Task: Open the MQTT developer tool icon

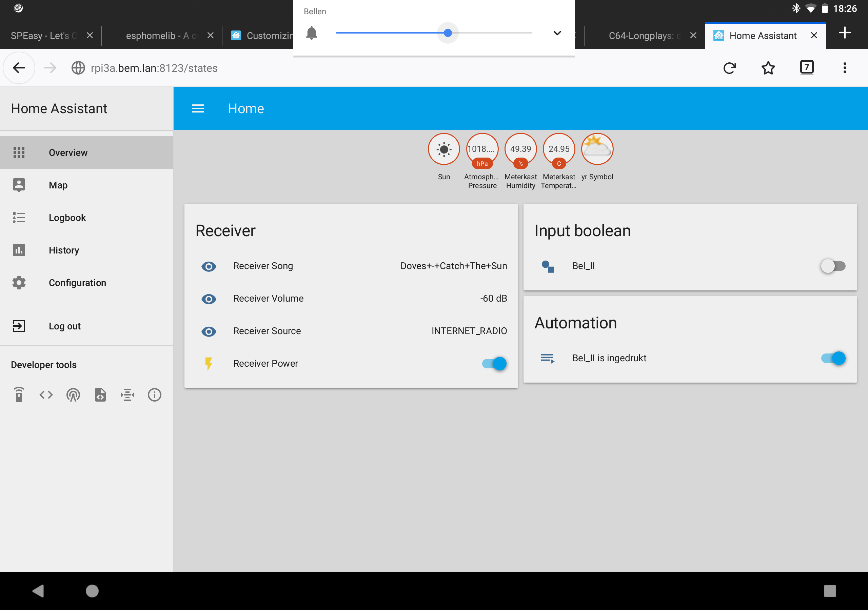Action: (x=127, y=395)
